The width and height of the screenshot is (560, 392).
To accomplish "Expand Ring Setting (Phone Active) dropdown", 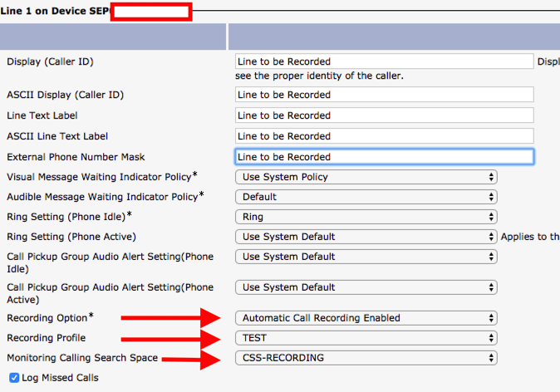I will (x=366, y=237).
